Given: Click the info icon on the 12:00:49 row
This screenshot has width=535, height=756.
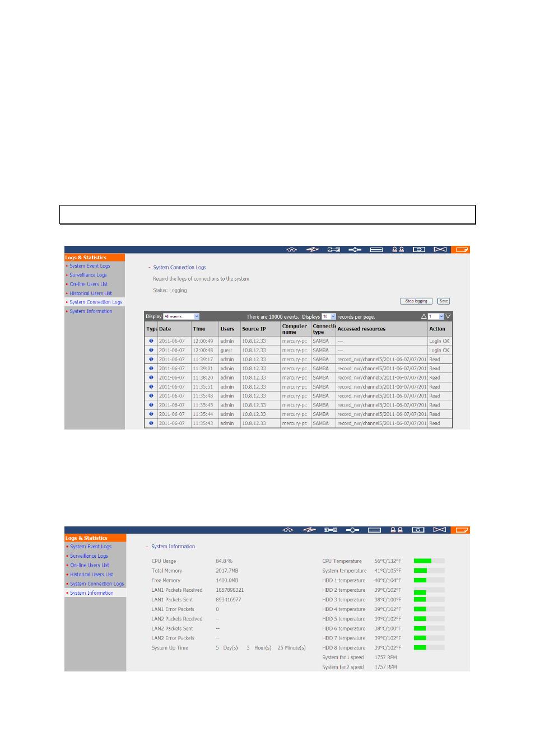Looking at the screenshot, I should (151, 341).
